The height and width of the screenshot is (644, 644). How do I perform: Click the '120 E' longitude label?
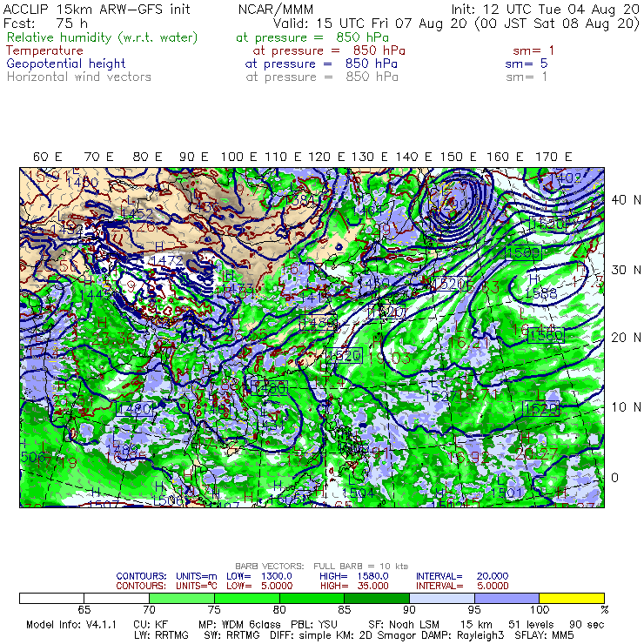pos(326,157)
